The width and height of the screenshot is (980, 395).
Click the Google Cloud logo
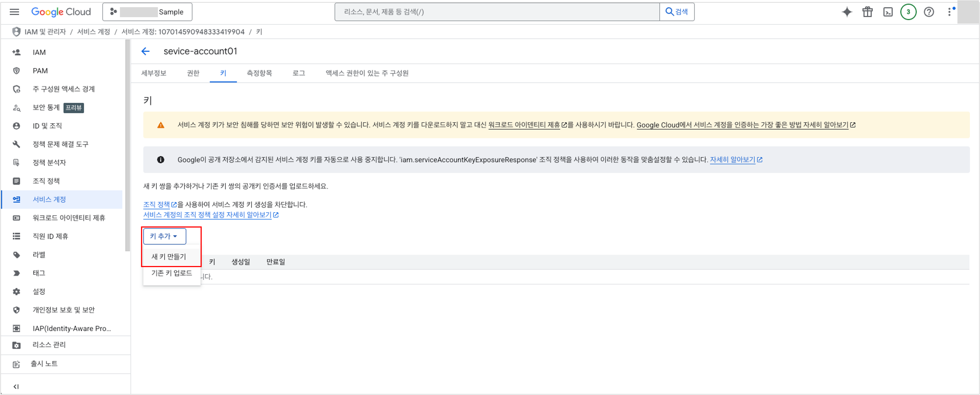click(x=61, y=12)
